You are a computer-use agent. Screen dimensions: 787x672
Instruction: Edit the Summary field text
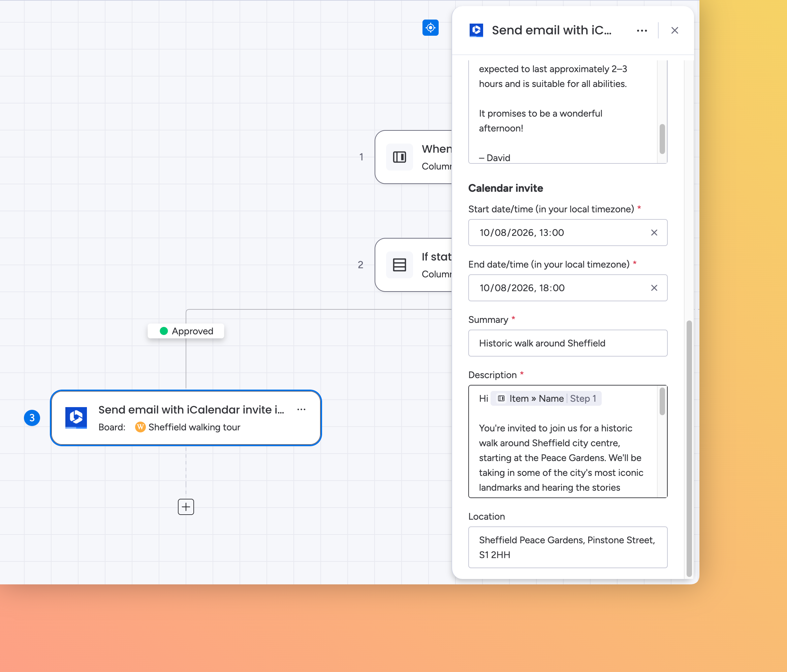tap(567, 343)
